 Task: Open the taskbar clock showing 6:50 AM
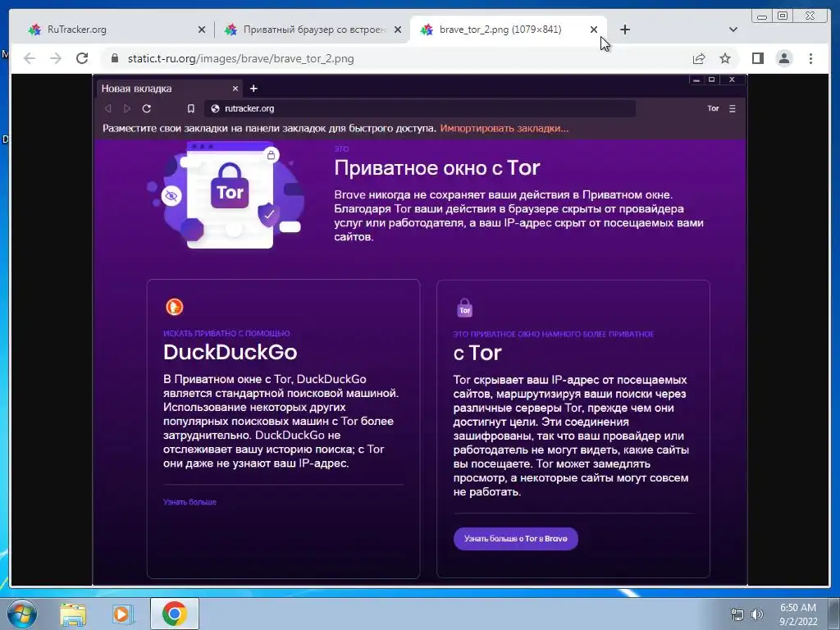coord(798,614)
